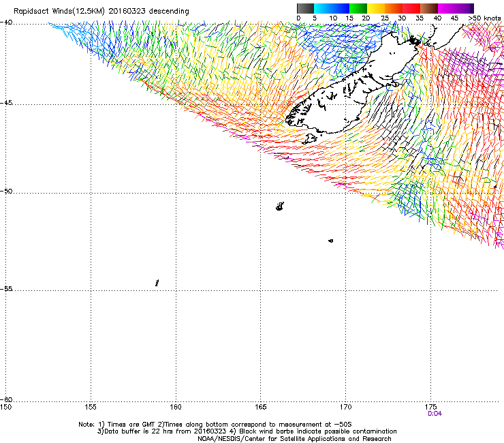Click the dark purple >50 knots legend end

472,8
